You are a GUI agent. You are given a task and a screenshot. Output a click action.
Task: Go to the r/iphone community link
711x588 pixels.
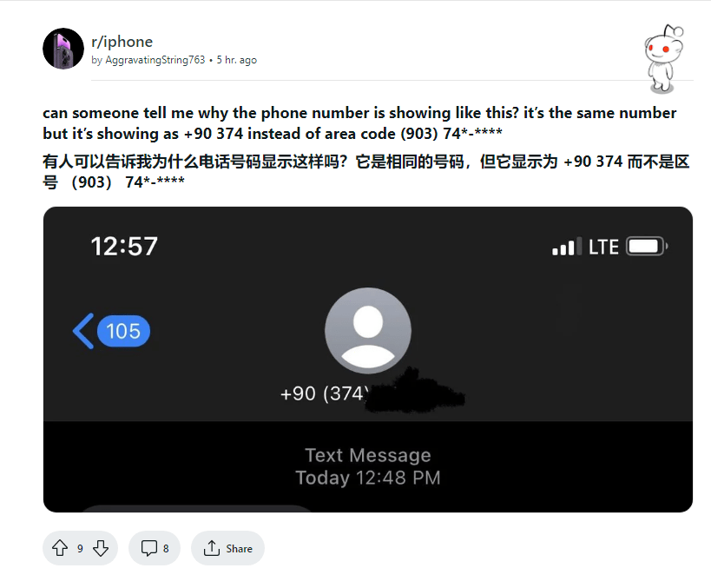tap(122, 42)
